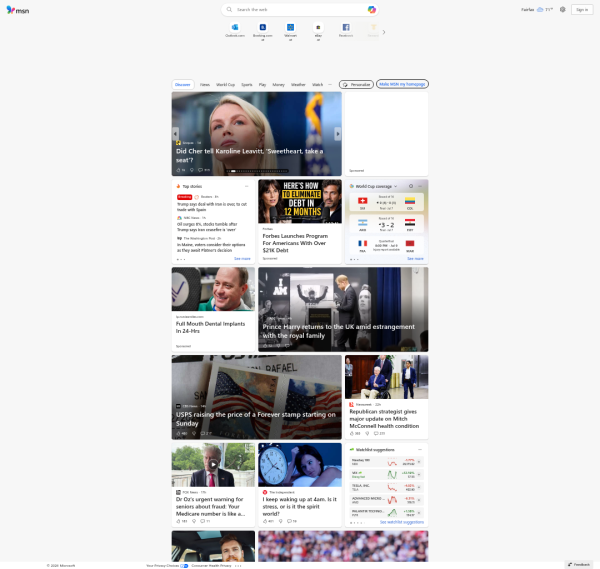Switch to the Sports tab
Image resolution: width=600 pixels, height=569 pixels.
pyautogui.click(x=247, y=85)
